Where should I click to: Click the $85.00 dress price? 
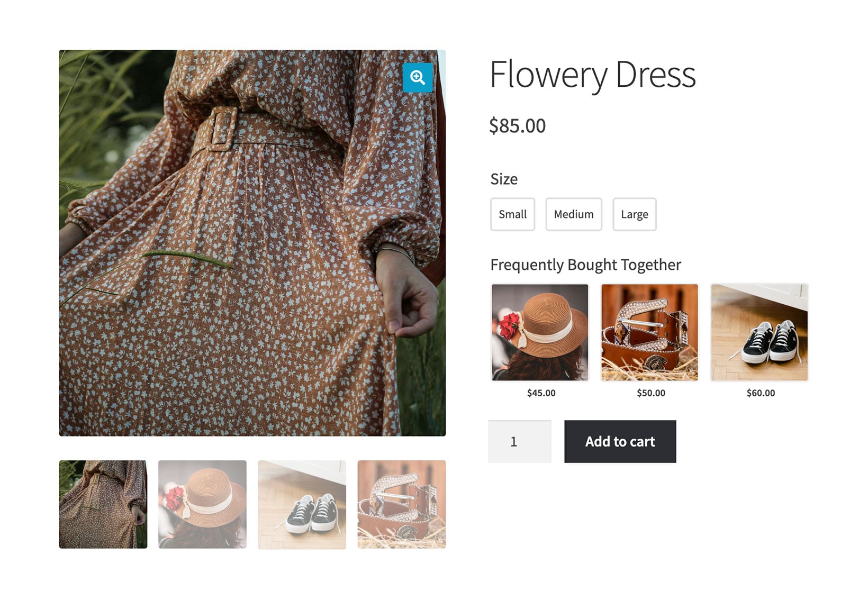coord(517,126)
